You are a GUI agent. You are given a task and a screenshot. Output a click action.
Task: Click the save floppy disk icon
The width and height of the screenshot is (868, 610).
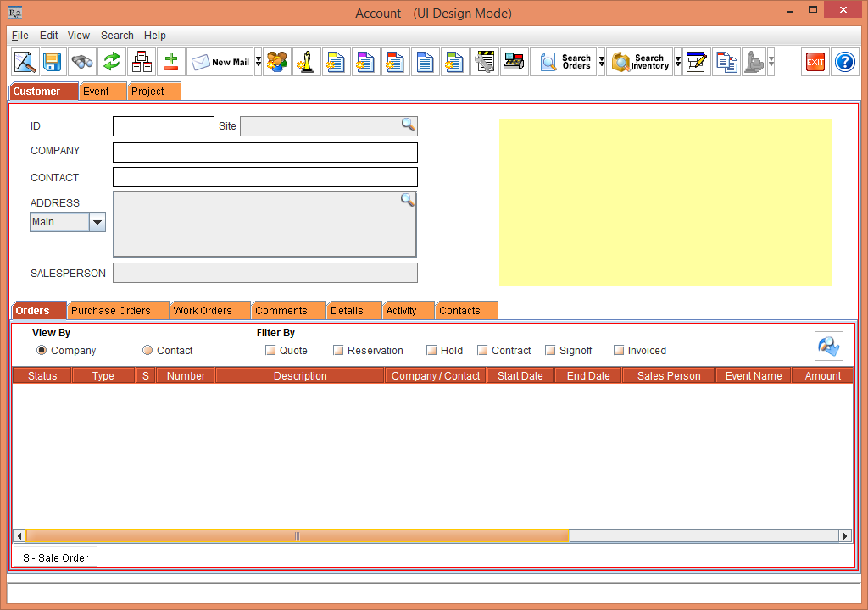(53, 63)
